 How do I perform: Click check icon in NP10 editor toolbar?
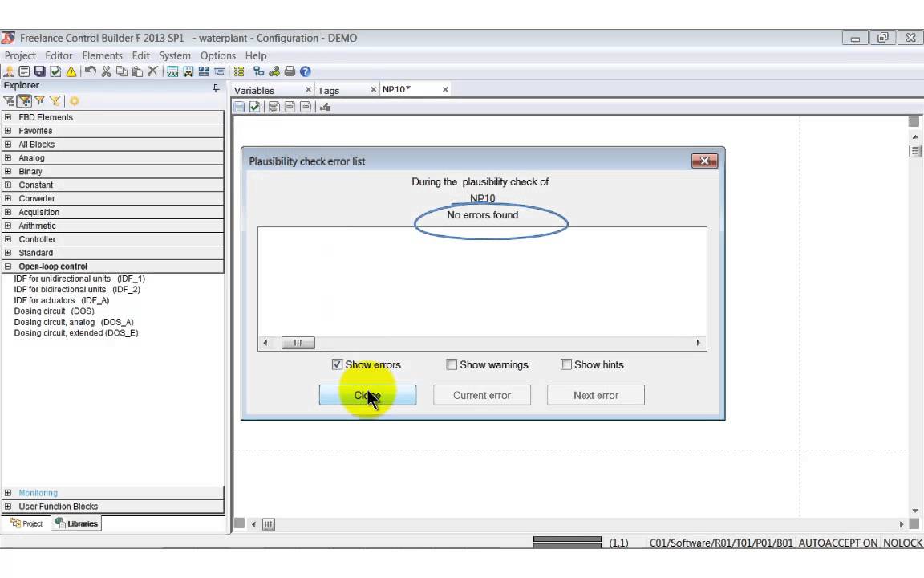point(254,107)
